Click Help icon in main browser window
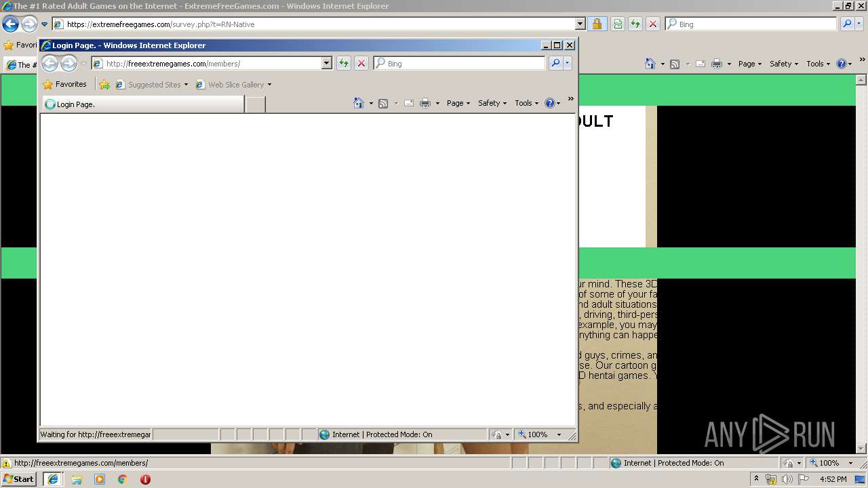Image resolution: width=868 pixels, height=488 pixels. [x=841, y=64]
